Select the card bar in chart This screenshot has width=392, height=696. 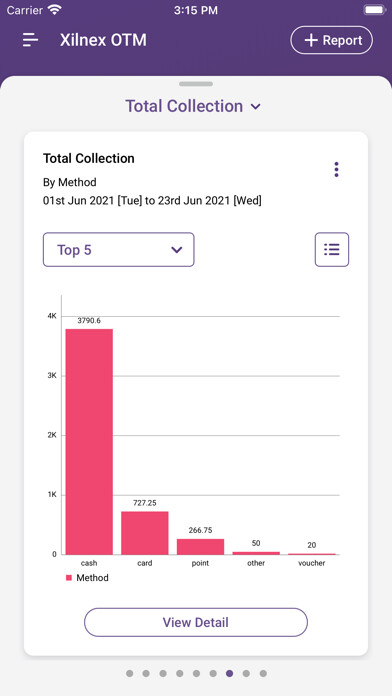pos(145,533)
